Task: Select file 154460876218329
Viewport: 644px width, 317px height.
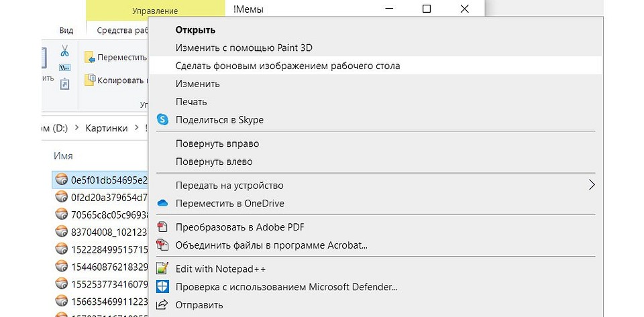Action: click(100, 267)
